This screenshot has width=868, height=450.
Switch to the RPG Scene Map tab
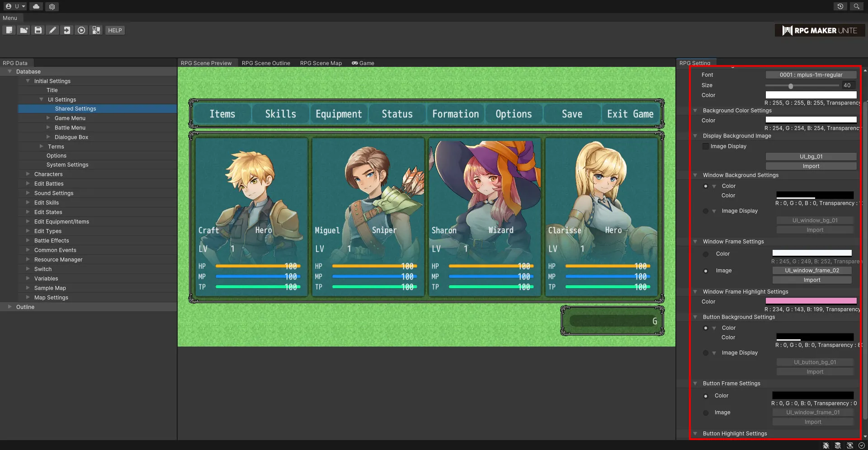tap(321, 63)
